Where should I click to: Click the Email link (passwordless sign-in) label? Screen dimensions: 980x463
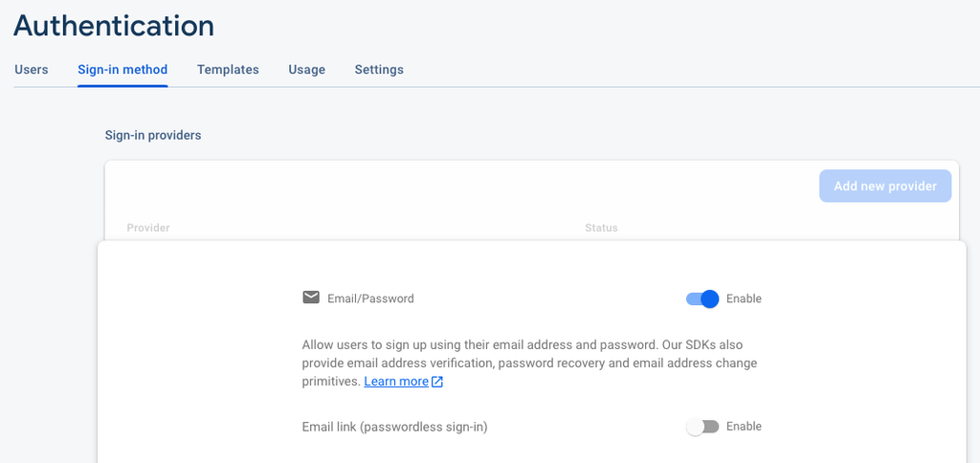coord(394,427)
